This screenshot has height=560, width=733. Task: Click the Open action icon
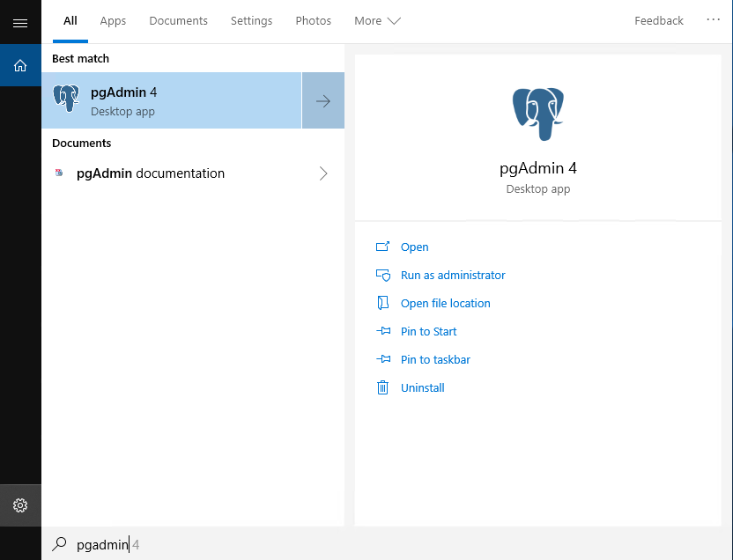click(x=383, y=247)
